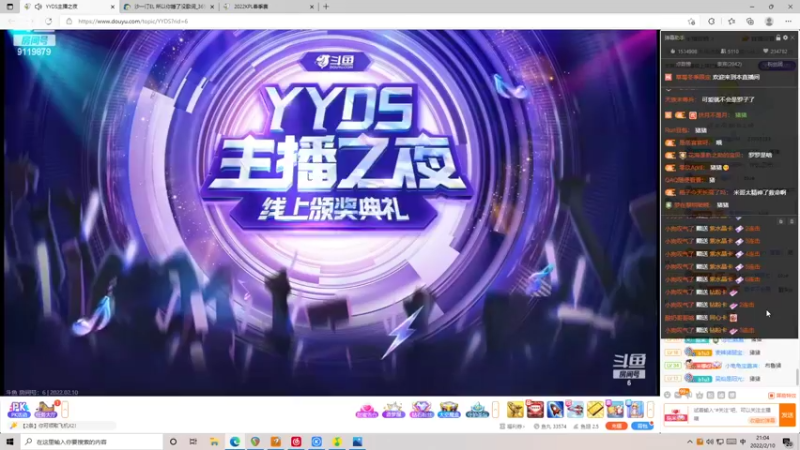Collapse the pinned messages chevron in helper
Image resolution: width=800 pixels, height=450 pixels.
(668, 89)
